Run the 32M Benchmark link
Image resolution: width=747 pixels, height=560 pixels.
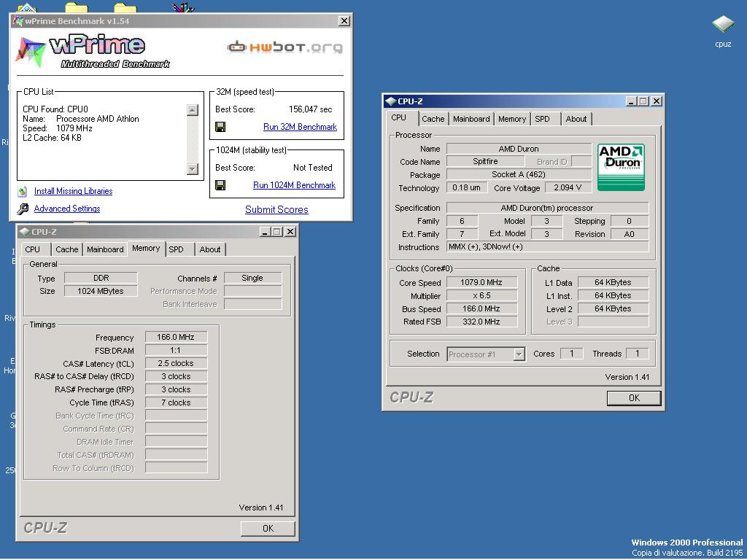tap(300, 127)
